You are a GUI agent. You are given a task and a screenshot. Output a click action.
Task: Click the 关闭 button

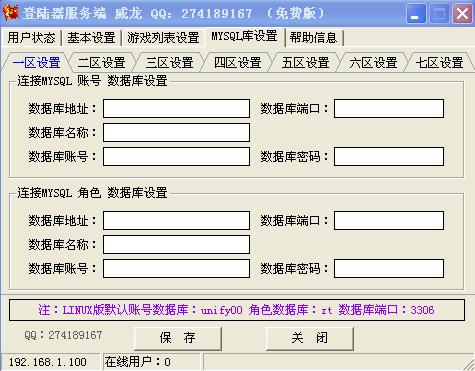pyautogui.click(x=310, y=338)
